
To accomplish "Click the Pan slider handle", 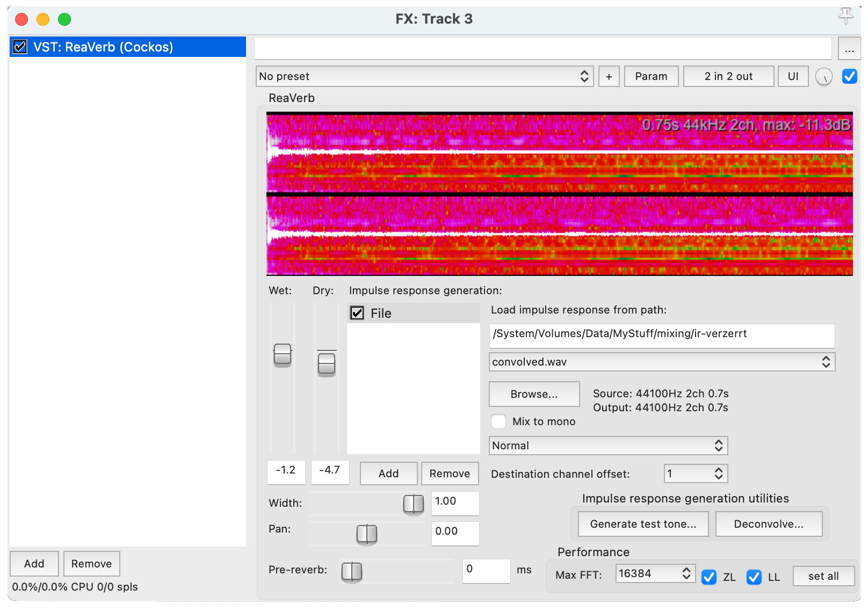I will coord(367,534).
